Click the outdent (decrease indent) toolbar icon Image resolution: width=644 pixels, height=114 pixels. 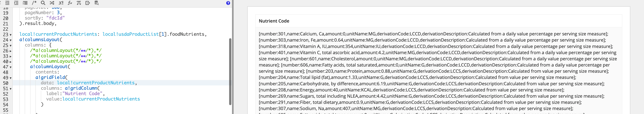[7, 3]
